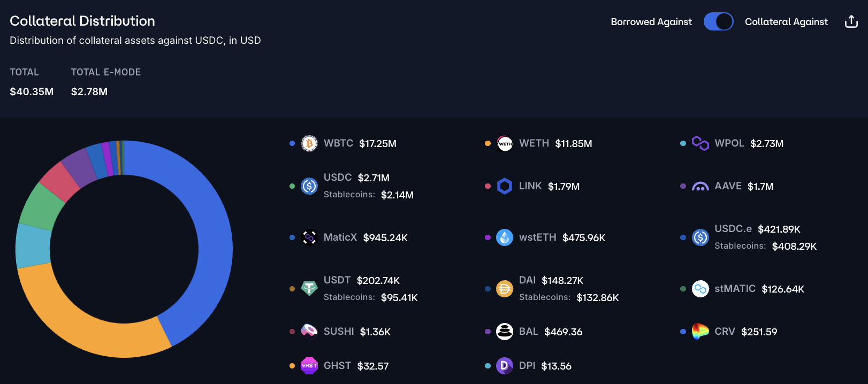The height and width of the screenshot is (384, 868).
Task: Toggle the Borrowed/Collateral Against switch
Action: (x=718, y=21)
